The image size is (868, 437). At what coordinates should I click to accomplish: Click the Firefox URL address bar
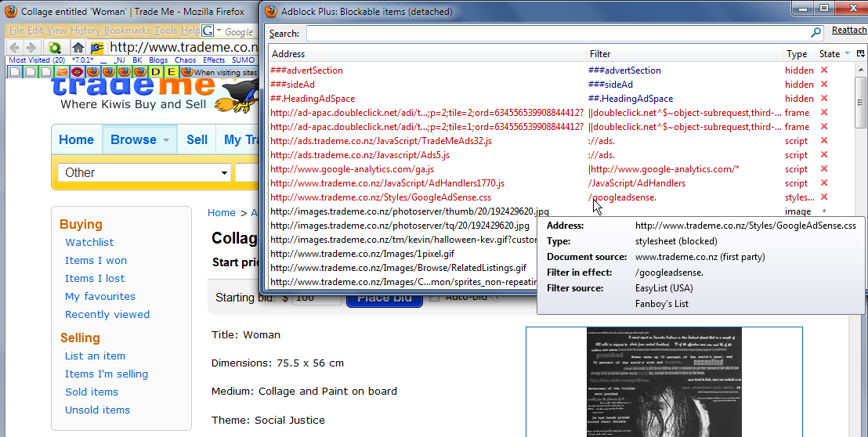[183, 48]
